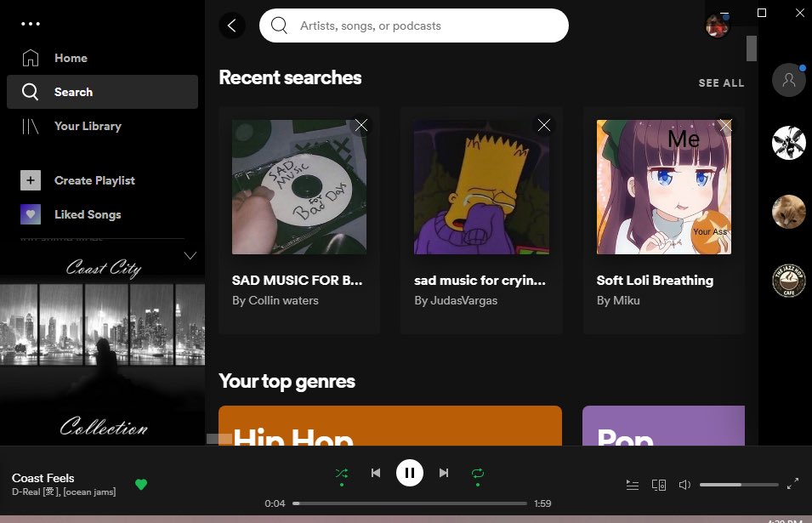
Task: Open friend activity add-friends icon
Action: pyautogui.click(x=789, y=80)
